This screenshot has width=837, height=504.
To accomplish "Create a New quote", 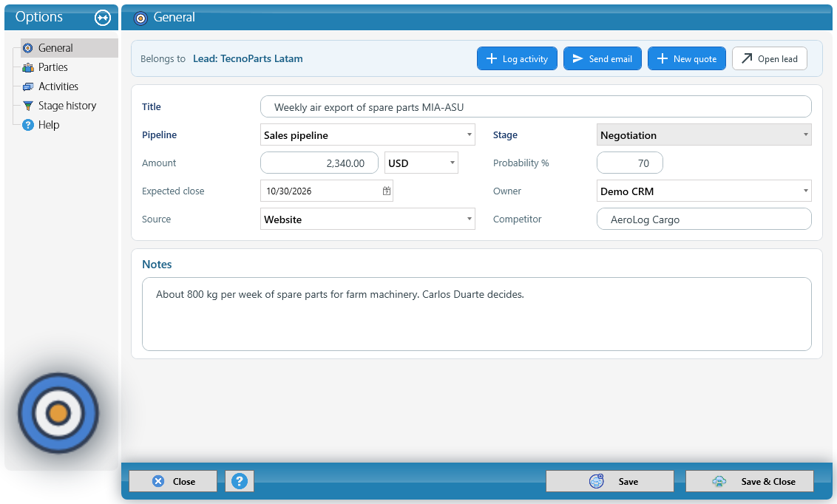I will click(x=686, y=58).
